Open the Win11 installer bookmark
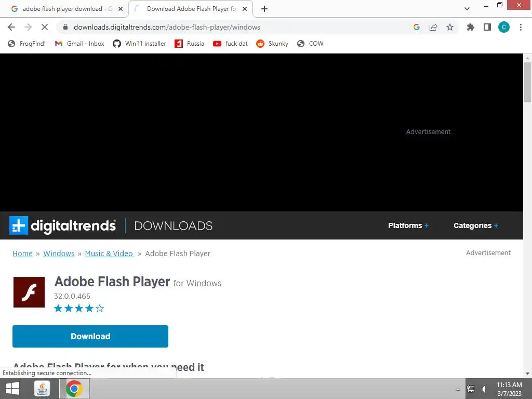The height and width of the screenshot is (399, 532). point(139,44)
